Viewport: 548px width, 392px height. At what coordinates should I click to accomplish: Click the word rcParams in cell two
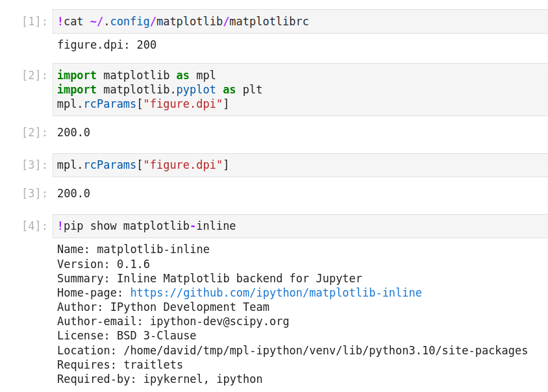(x=110, y=103)
